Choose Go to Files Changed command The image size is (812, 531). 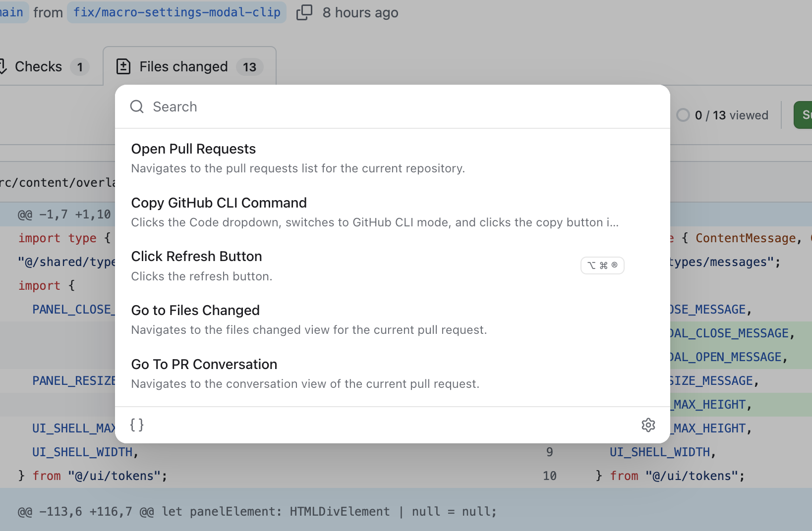393,319
